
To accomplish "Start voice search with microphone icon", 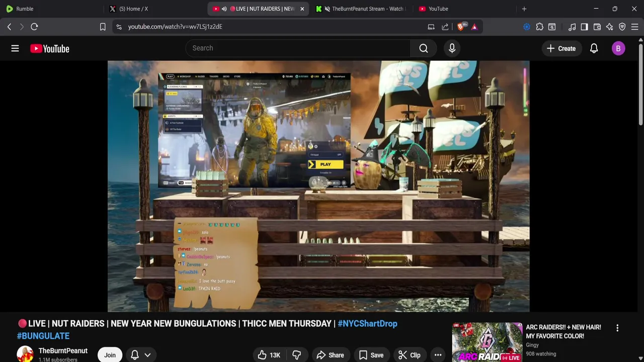I will pyautogui.click(x=452, y=48).
